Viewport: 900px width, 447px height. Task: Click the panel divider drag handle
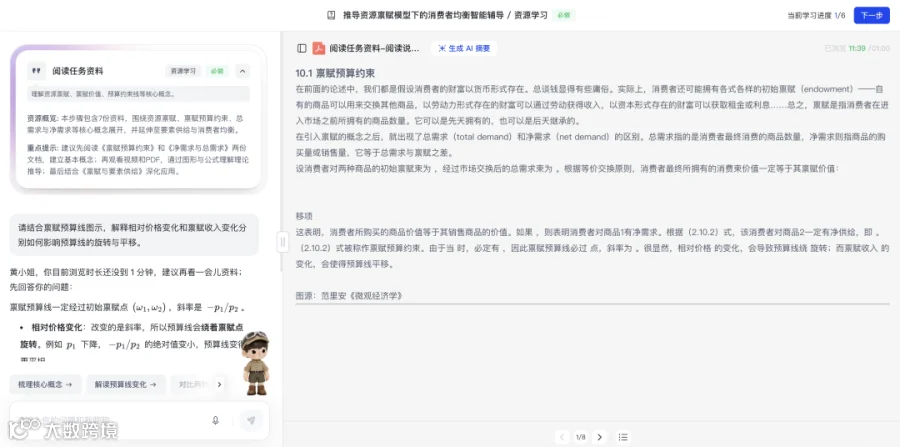(282, 242)
